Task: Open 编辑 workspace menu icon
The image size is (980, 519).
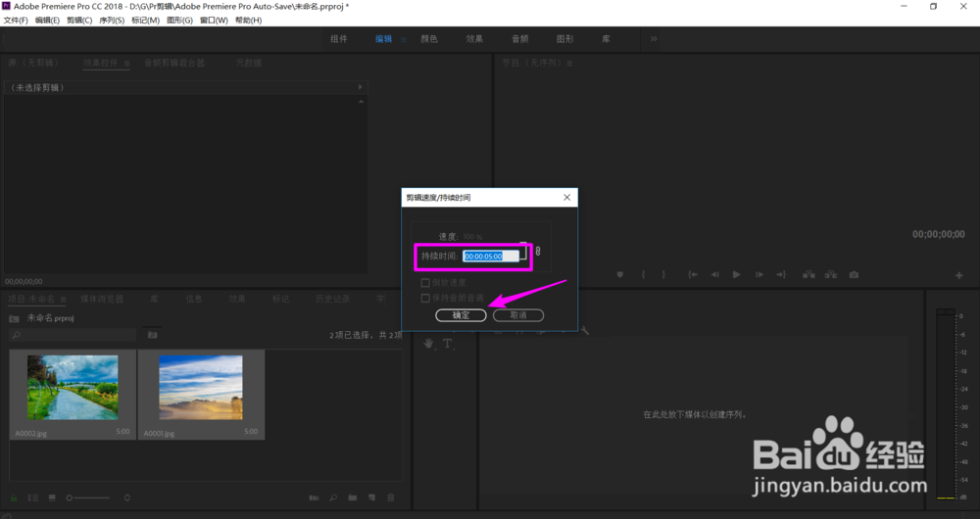Action: [404, 39]
